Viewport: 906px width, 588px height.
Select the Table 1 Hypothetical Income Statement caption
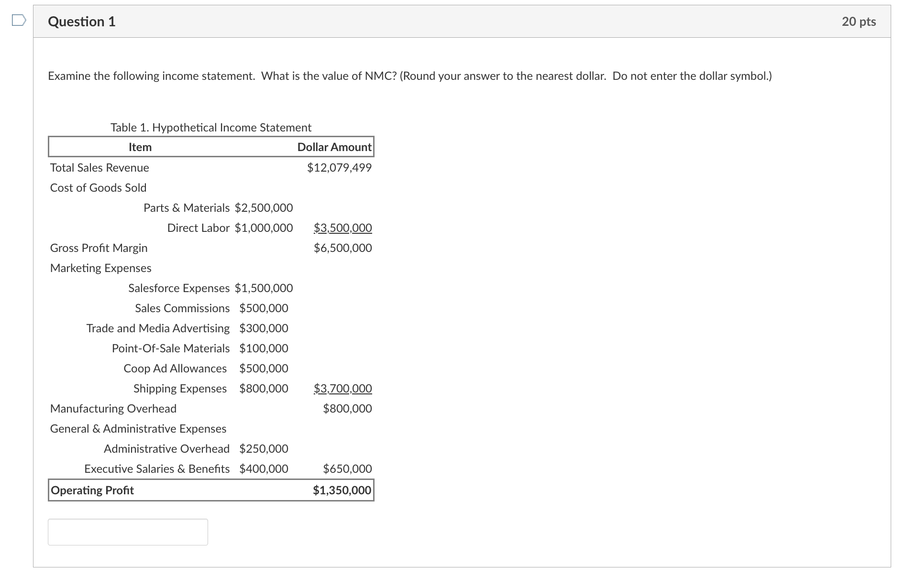point(211,128)
